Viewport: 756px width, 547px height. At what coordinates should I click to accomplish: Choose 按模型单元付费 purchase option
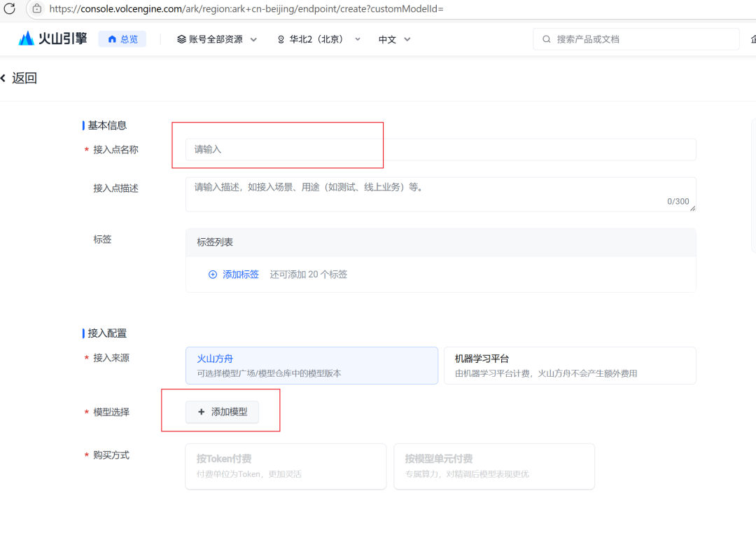(x=494, y=466)
